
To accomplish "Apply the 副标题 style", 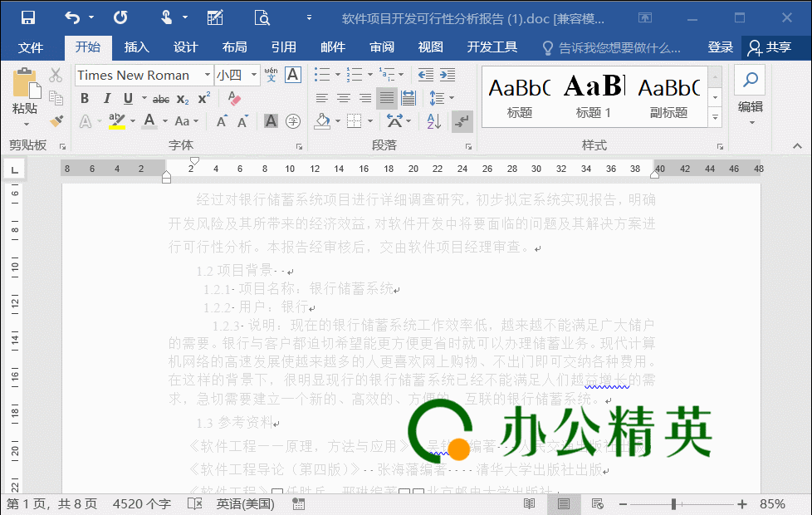I will (x=668, y=96).
